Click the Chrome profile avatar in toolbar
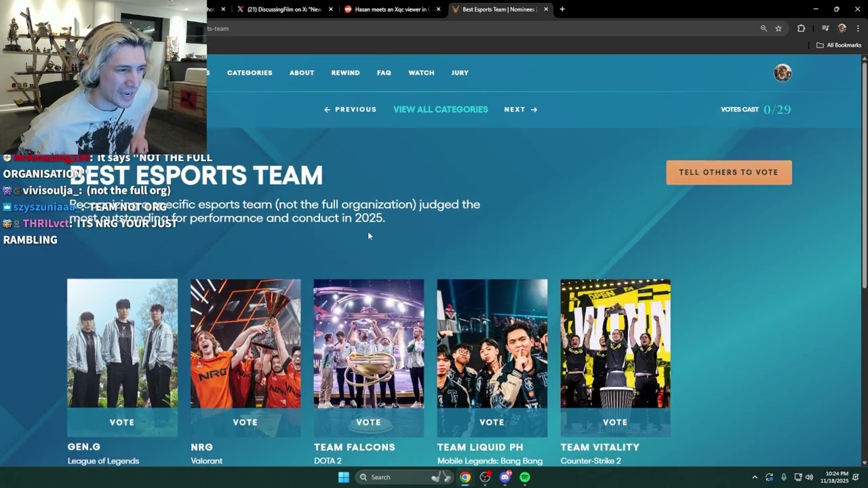868x488 pixels. [842, 28]
